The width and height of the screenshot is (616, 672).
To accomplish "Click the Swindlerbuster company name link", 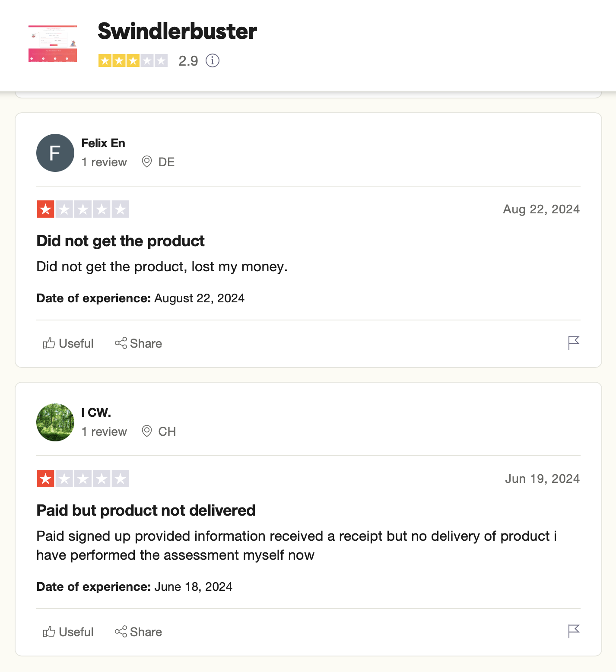I will pos(177,31).
